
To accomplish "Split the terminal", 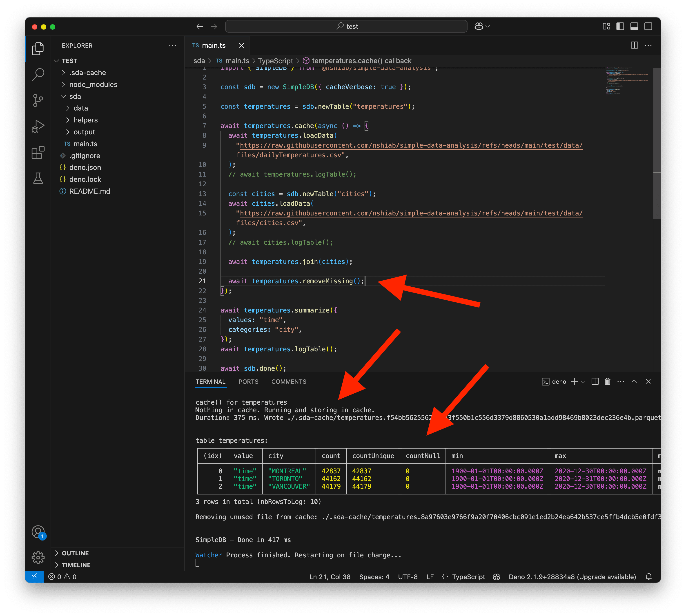I will (x=595, y=382).
